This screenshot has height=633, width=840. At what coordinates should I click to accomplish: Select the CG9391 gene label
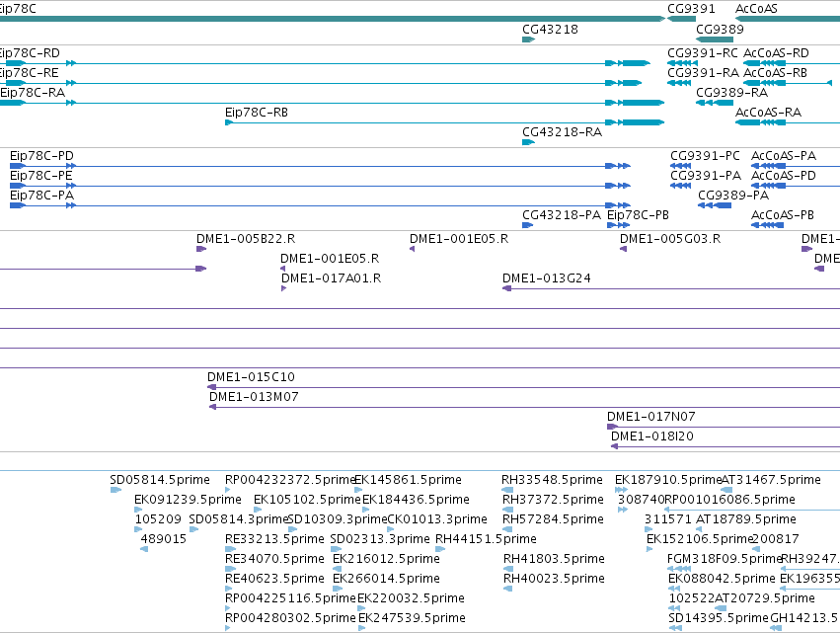[x=691, y=9]
